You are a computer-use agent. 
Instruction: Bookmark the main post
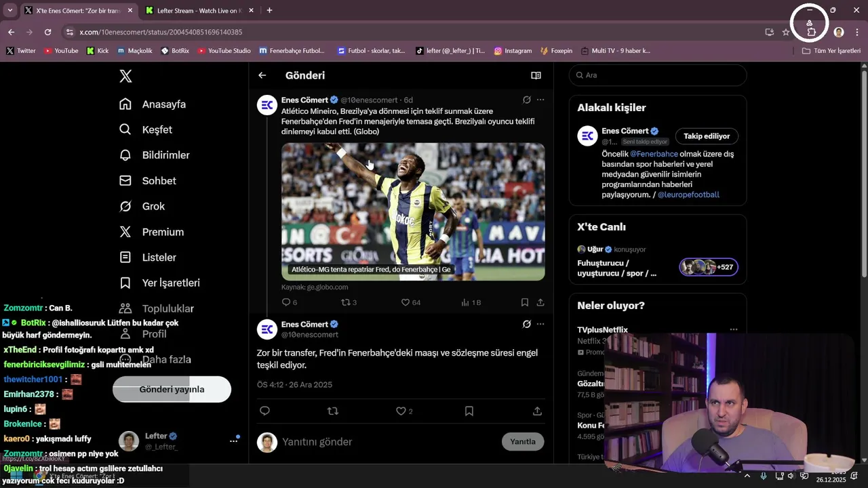pos(469,411)
